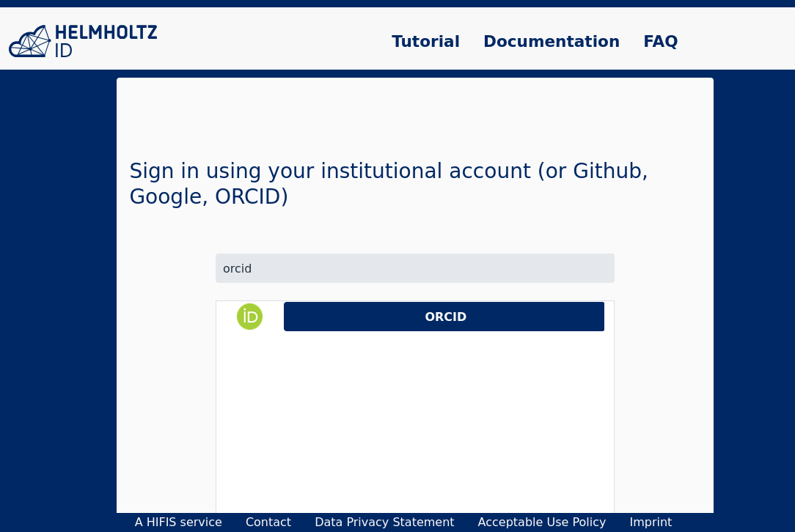795x532 pixels.
Task: Go to the Documentation menu item
Action: [x=551, y=42]
